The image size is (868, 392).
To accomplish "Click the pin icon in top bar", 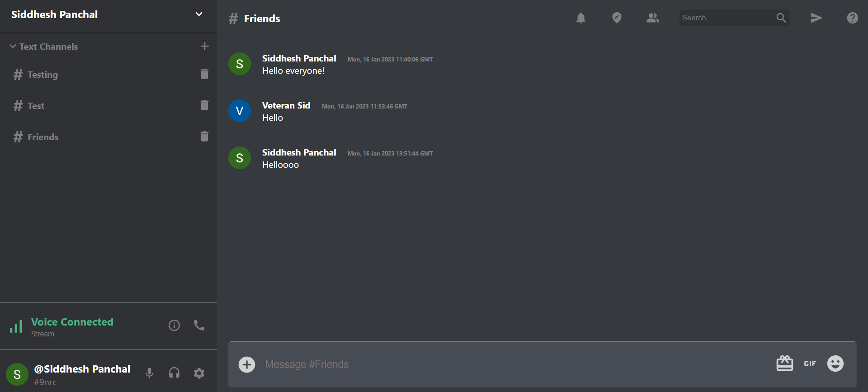I will pos(617,18).
